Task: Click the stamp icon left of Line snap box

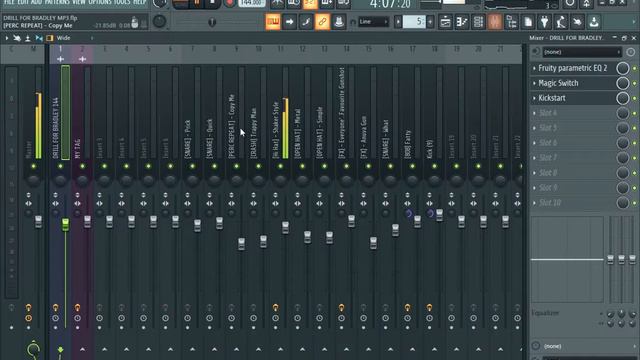Action: 338,22
